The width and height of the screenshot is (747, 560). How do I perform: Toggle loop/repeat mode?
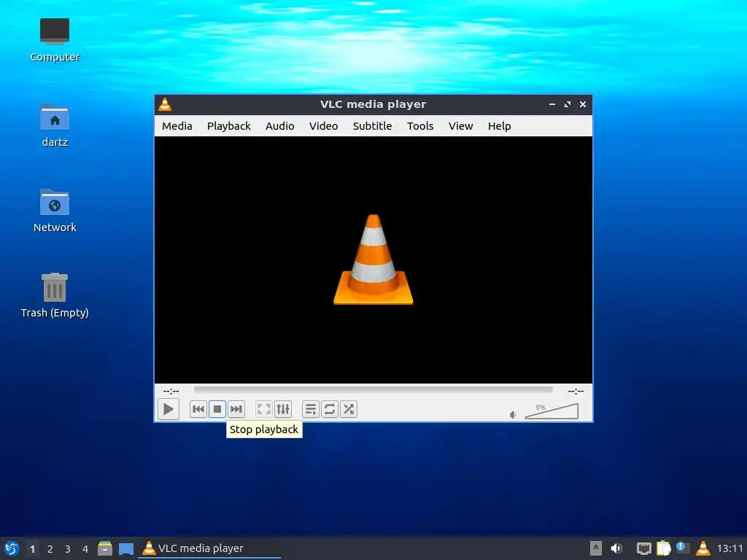tap(330, 409)
